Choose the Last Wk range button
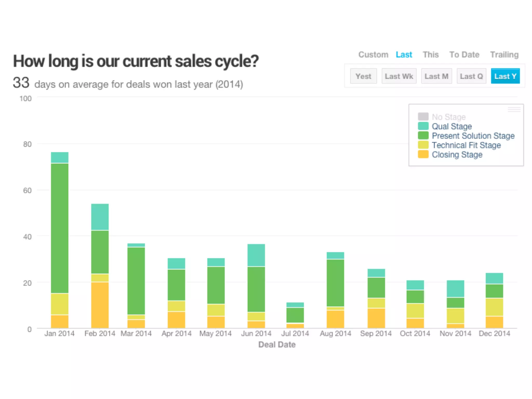Image resolution: width=532 pixels, height=399 pixels. [x=399, y=76]
